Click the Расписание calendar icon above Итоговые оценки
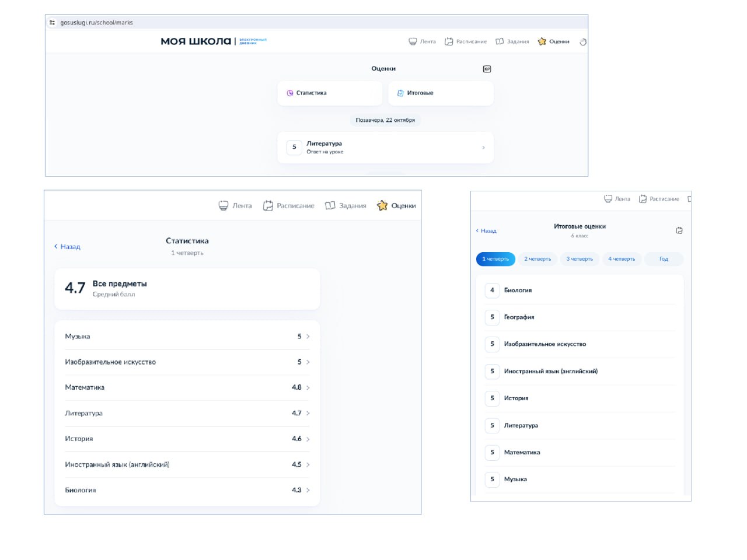 tap(643, 199)
